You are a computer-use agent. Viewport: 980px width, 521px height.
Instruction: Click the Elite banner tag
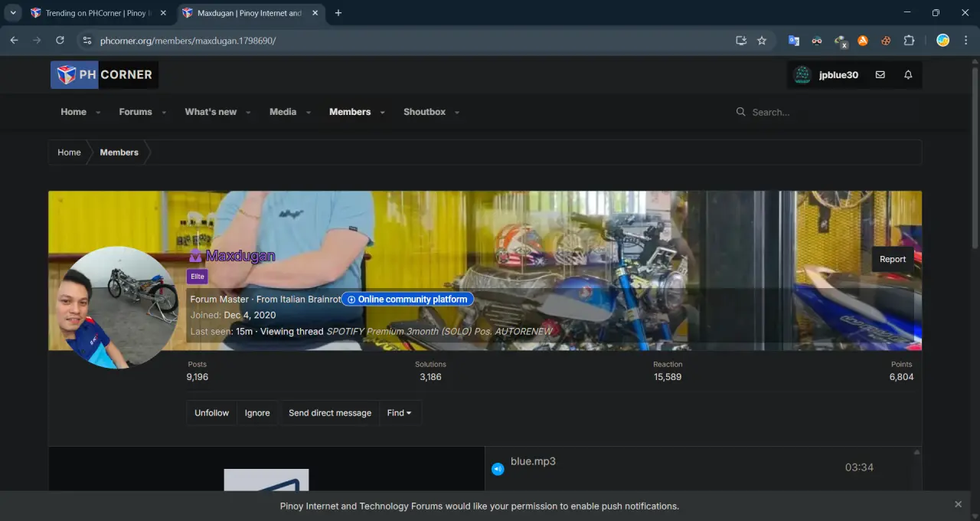pyautogui.click(x=197, y=277)
